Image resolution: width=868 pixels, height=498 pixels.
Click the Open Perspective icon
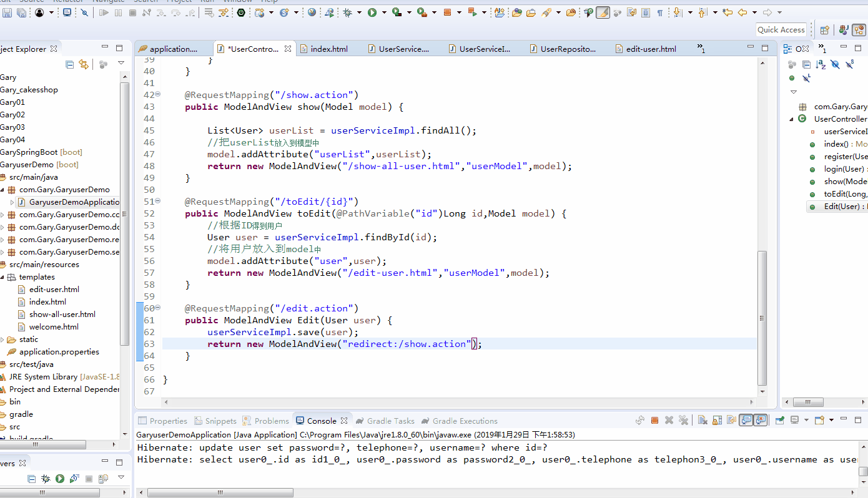[x=825, y=29]
